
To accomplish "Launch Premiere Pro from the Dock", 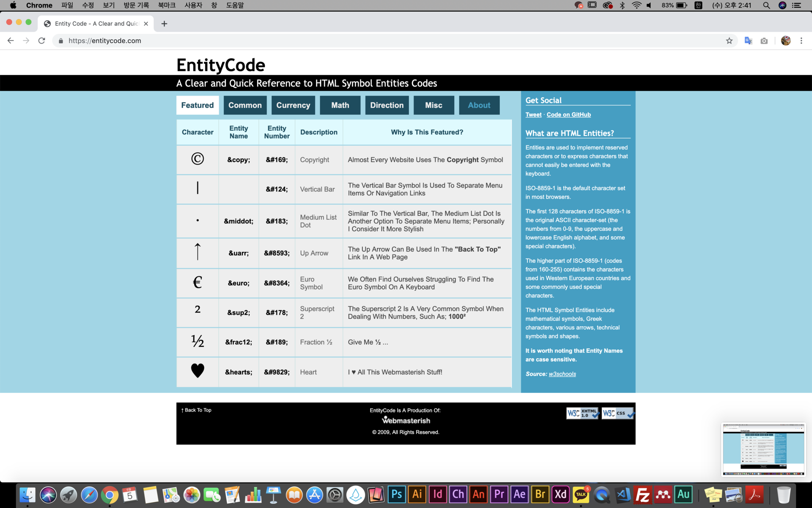I will click(x=499, y=494).
